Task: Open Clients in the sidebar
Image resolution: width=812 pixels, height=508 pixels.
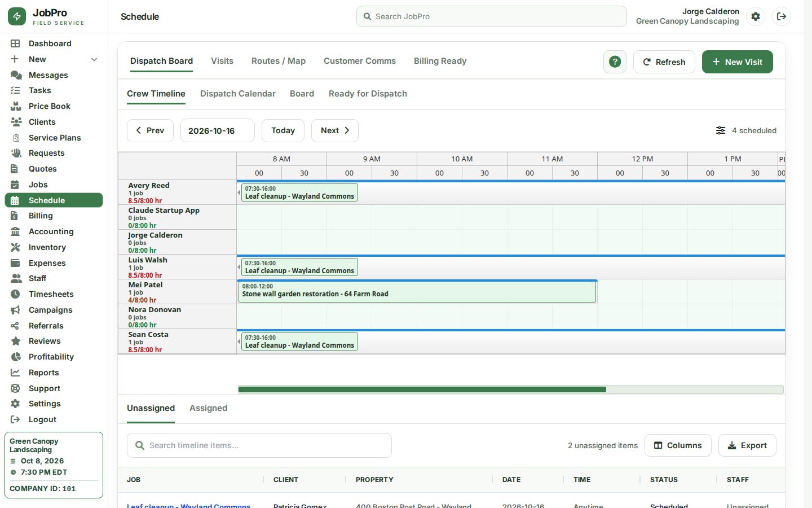Action: (x=54, y=122)
